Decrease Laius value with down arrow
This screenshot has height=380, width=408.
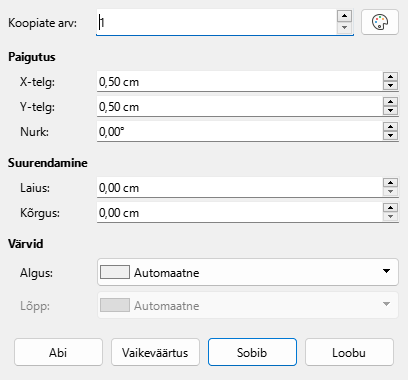point(390,192)
